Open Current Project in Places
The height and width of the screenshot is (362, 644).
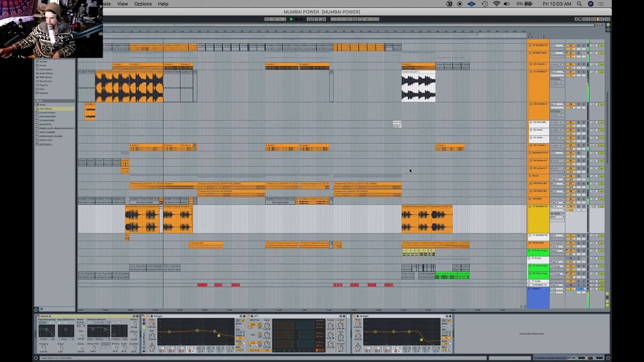(x=47, y=113)
